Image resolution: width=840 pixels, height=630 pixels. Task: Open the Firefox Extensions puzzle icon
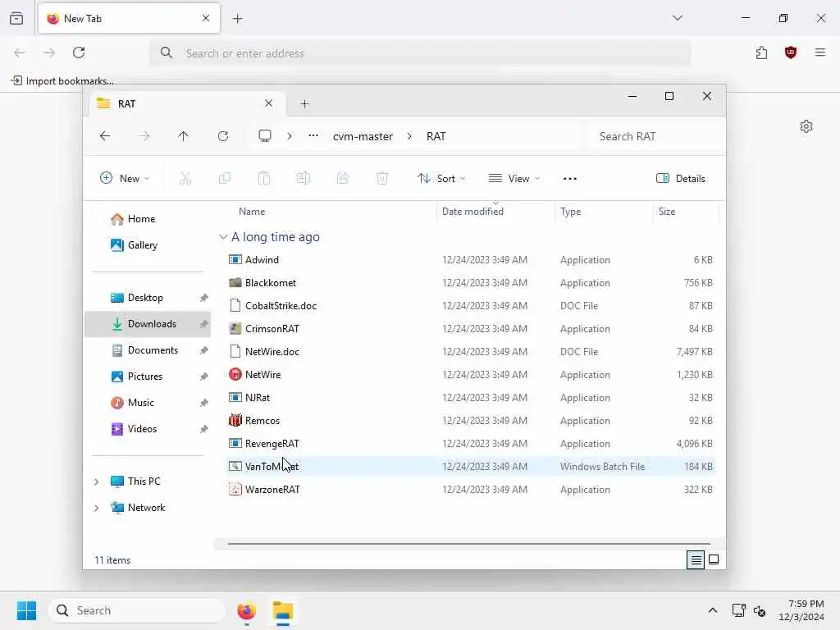coord(761,52)
